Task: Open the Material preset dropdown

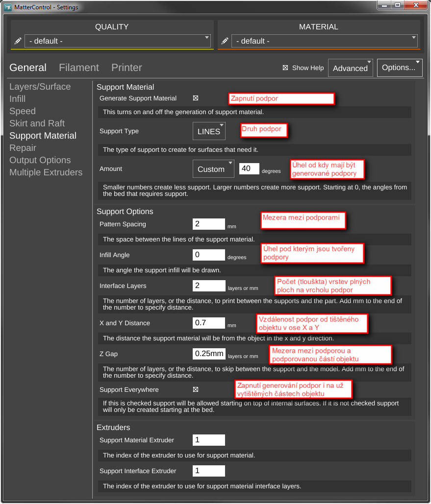Action: point(414,38)
